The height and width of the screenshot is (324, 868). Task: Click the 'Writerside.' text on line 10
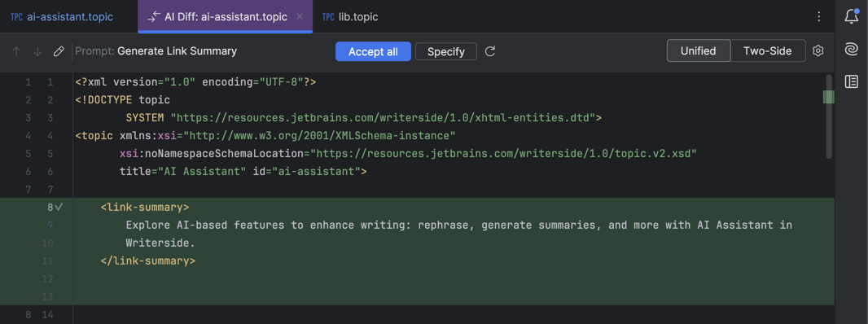pyautogui.click(x=160, y=243)
